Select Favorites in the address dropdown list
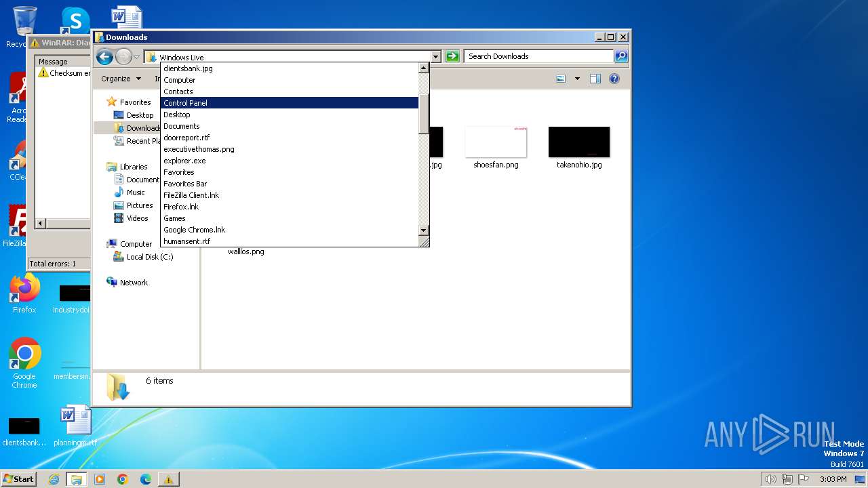 pos(290,172)
